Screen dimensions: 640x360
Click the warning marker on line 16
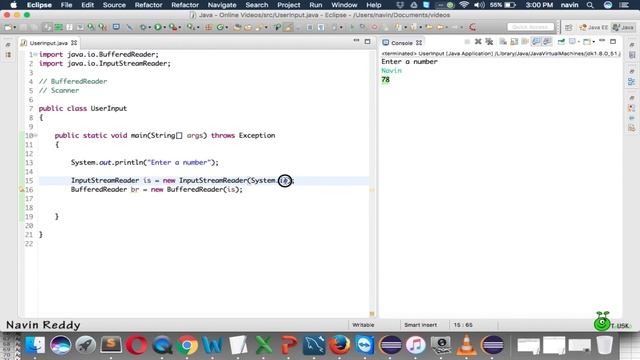click(22, 190)
